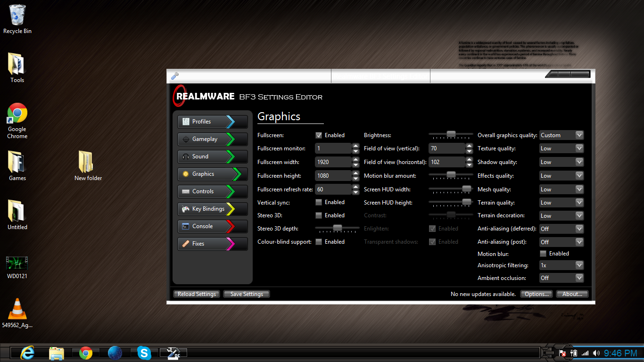Click the volume speaker icon in the tray
This screenshot has width=644, height=362.
(596, 353)
